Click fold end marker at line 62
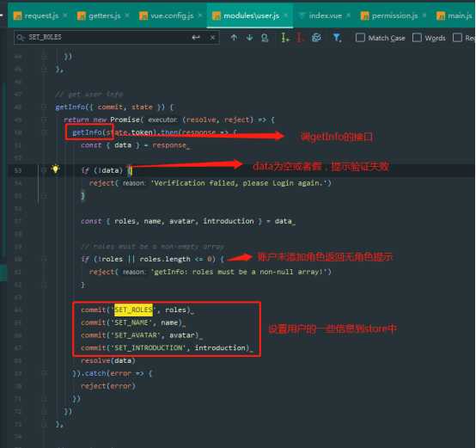The width and height of the screenshot is (476, 448). 44,285
